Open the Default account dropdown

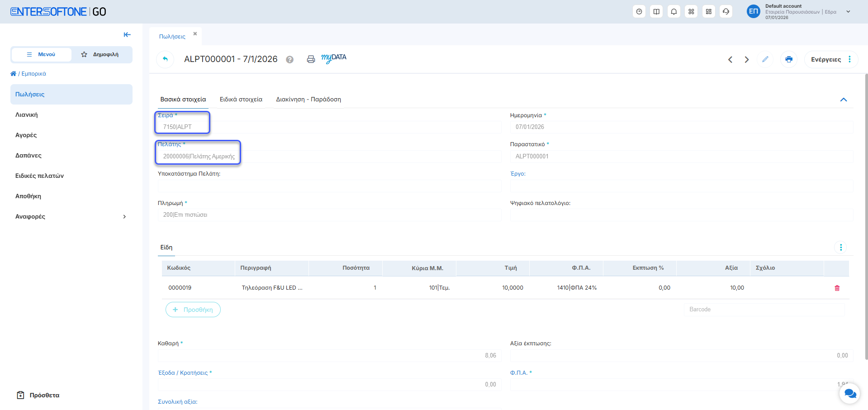tap(848, 12)
